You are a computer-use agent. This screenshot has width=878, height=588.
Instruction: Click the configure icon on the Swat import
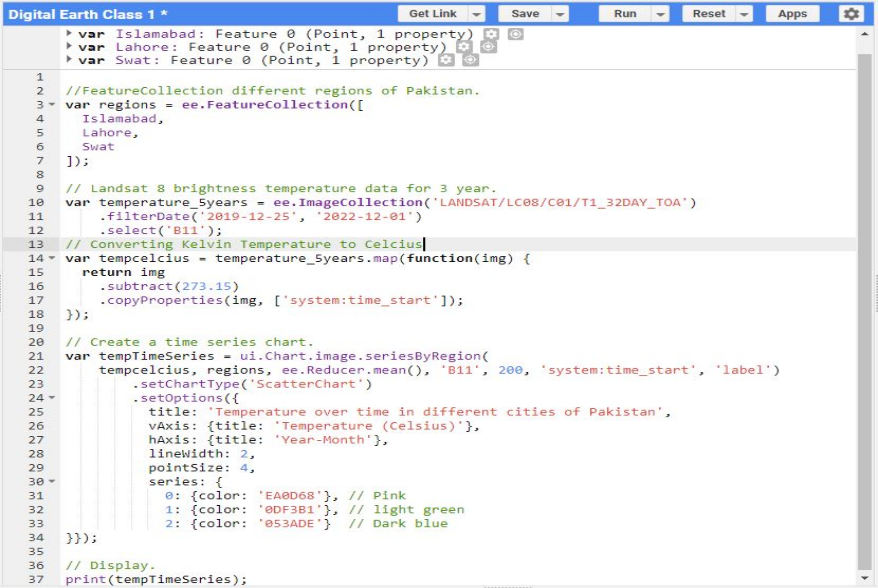coord(446,60)
